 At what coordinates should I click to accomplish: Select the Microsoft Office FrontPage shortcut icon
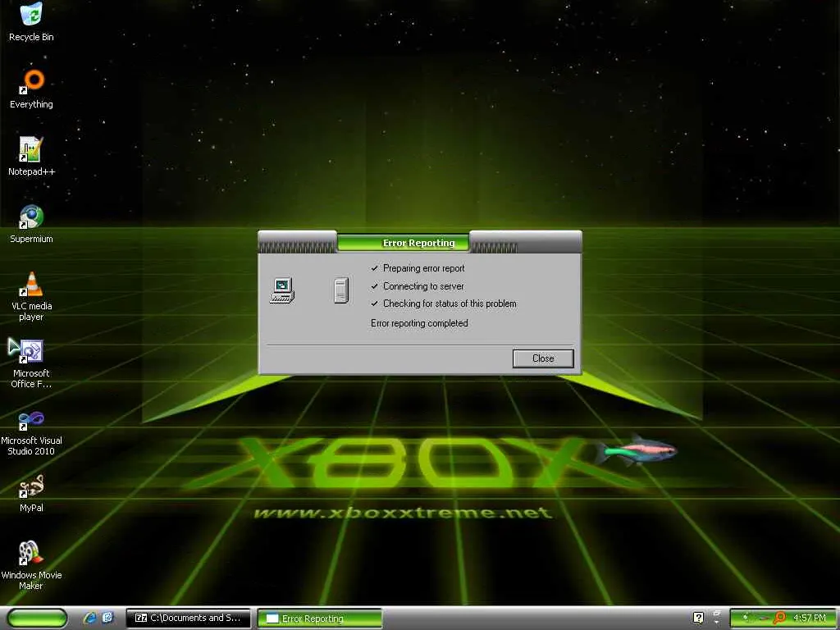(x=31, y=363)
